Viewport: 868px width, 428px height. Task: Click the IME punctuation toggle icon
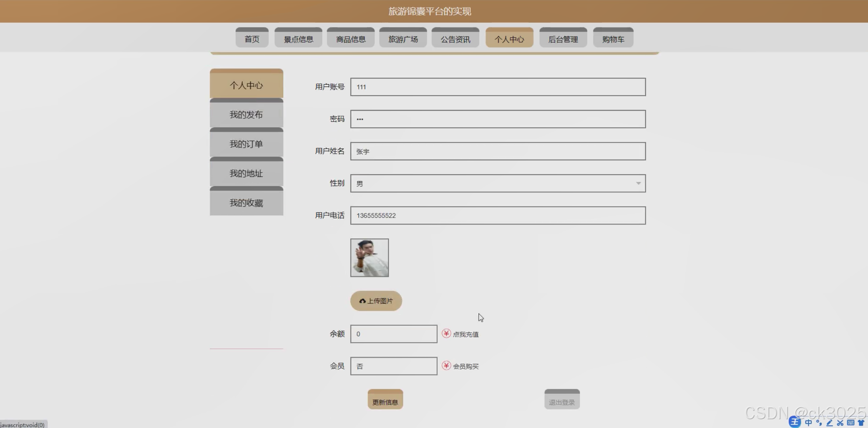click(819, 423)
